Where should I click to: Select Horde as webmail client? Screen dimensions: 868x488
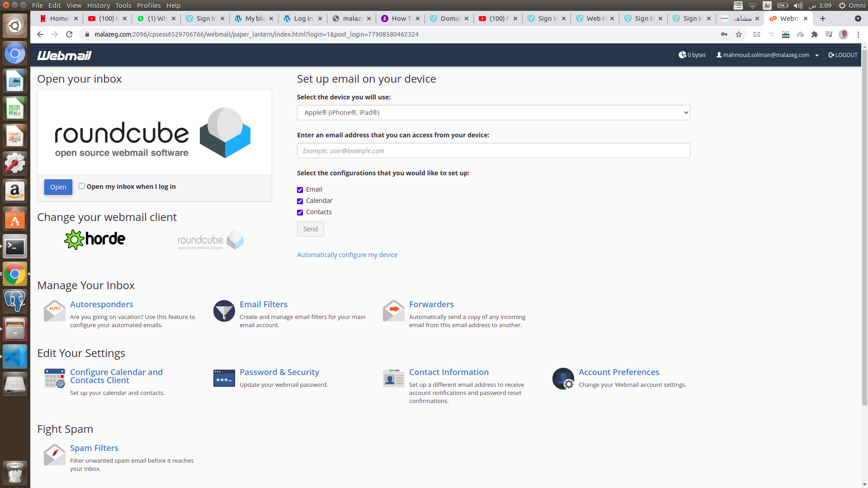coord(95,239)
